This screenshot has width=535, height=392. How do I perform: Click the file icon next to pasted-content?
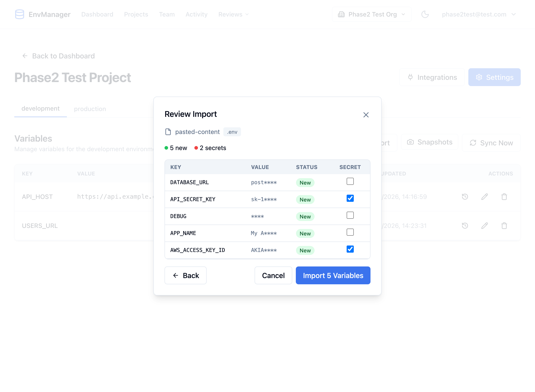tap(168, 132)
